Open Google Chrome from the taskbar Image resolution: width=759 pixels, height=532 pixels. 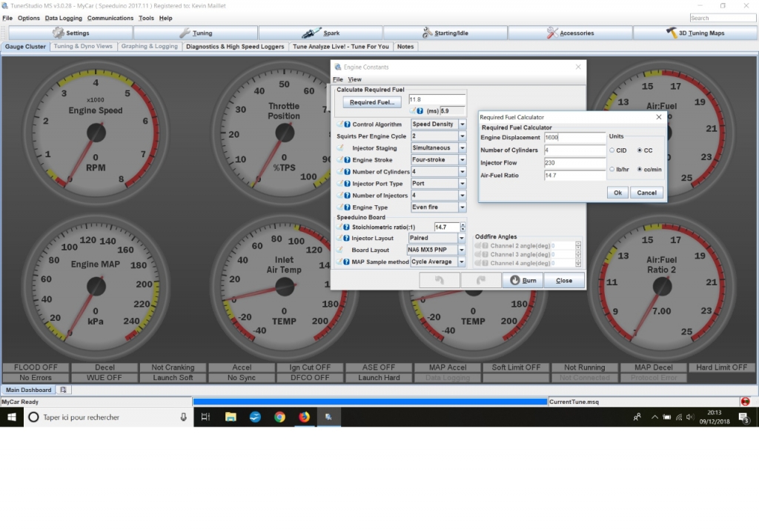tap(279, 417)
